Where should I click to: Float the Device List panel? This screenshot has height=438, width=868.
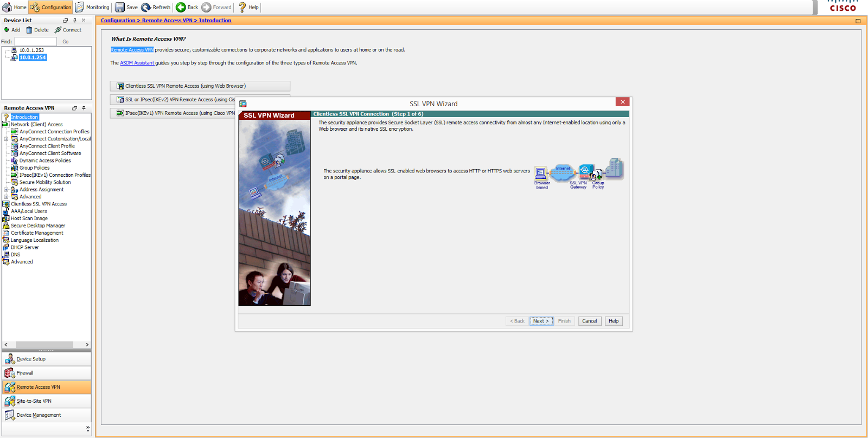(x=66, y=21)
